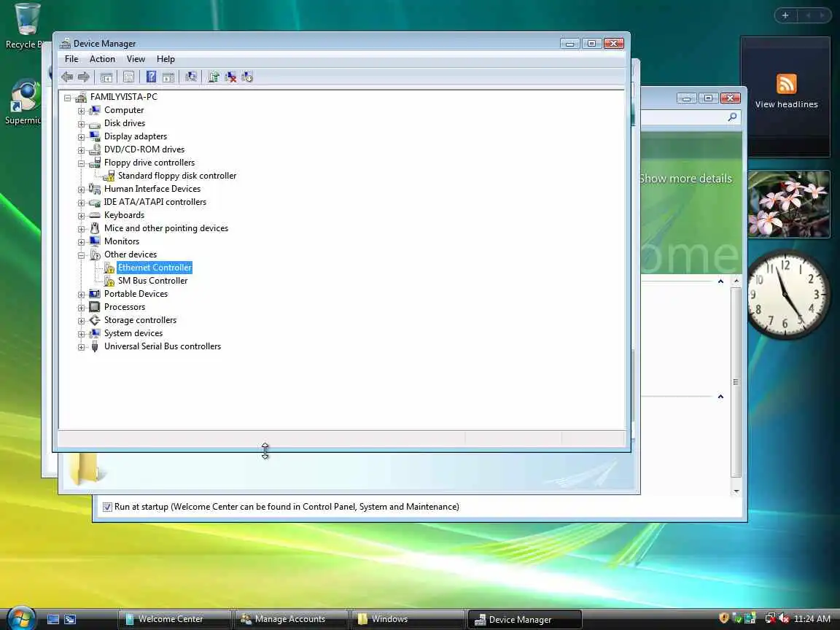
Task: Expand the Display adapters node
Action: coord(82,137)
